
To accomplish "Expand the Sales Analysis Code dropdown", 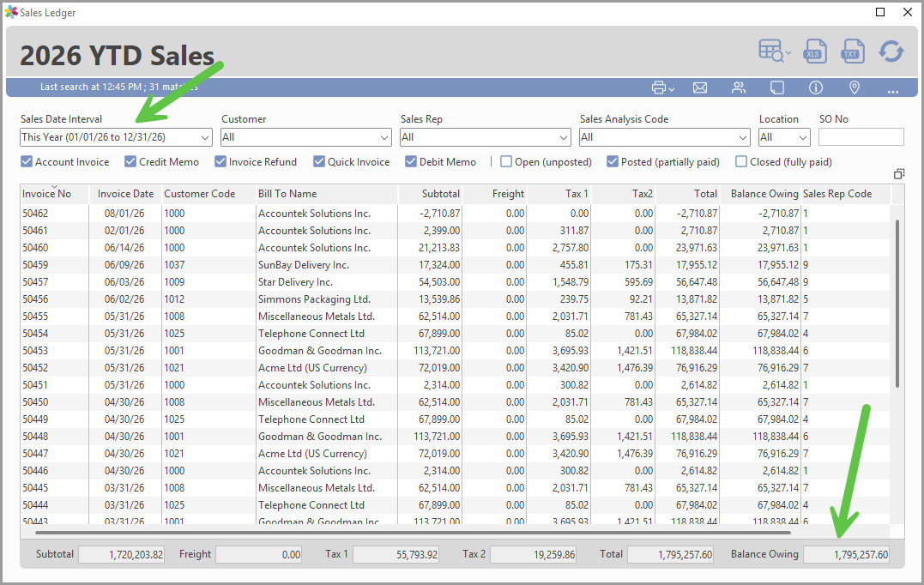I will 742,137.
